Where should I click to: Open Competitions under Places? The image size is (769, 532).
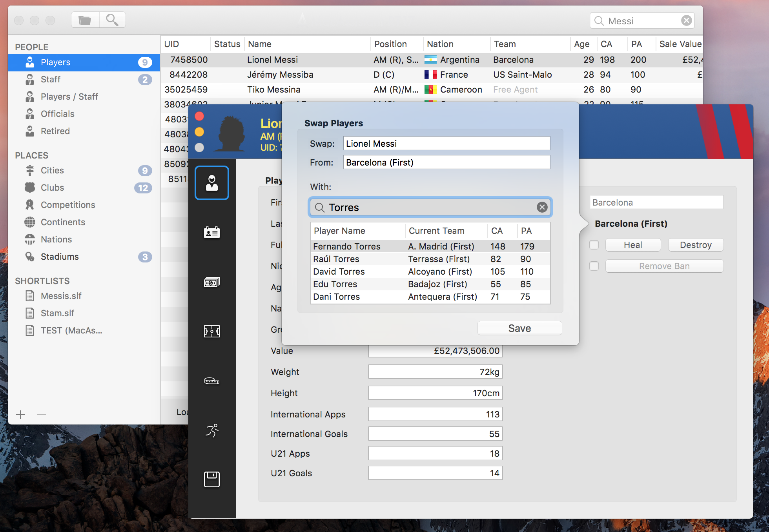[84, 205]
